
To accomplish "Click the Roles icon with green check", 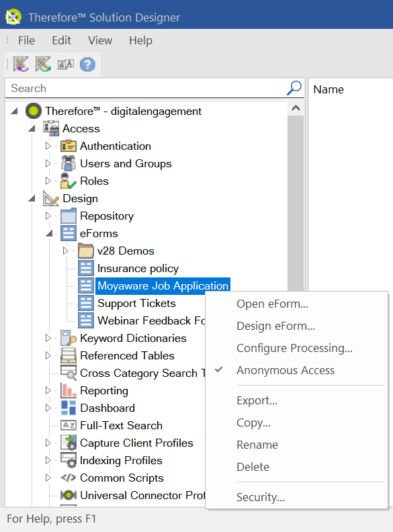I will coord(69,181).
